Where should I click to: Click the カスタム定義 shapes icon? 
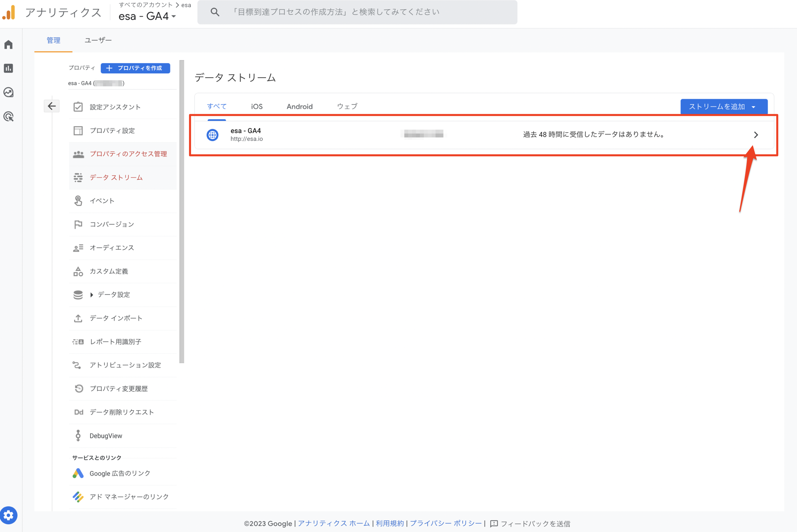point(78,271)
